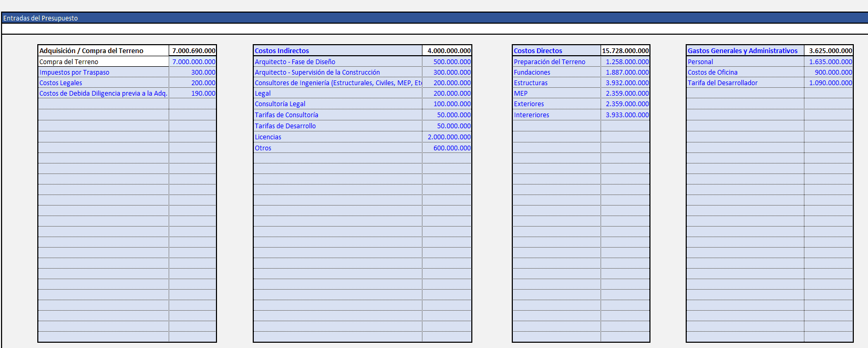Screen dimensions: 868x348
Task: Select the MEP row label
Action: (556, 93)
